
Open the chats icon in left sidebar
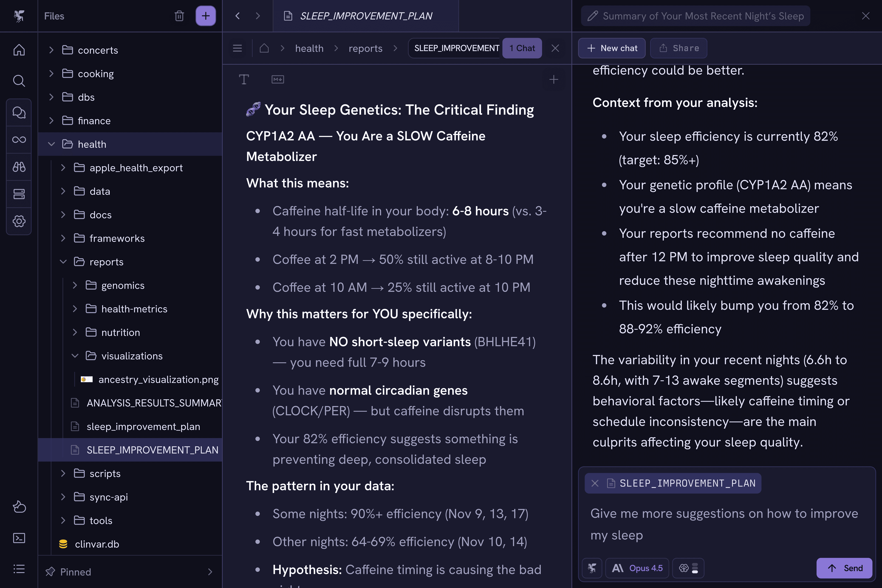(x=19, y=112)
